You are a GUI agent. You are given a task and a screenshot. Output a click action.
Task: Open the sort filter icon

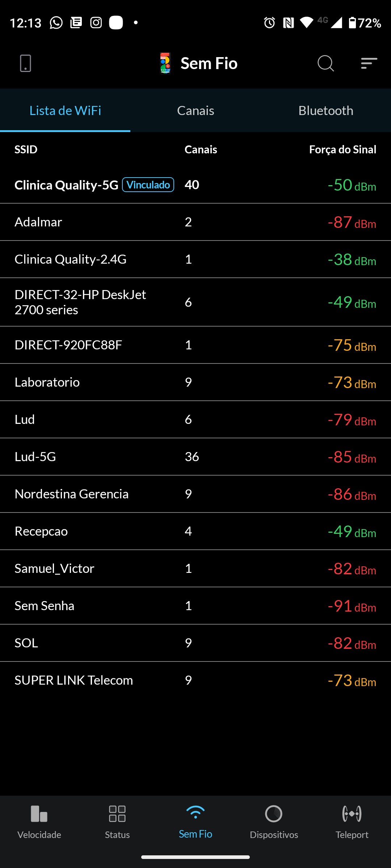click(369, 63)
